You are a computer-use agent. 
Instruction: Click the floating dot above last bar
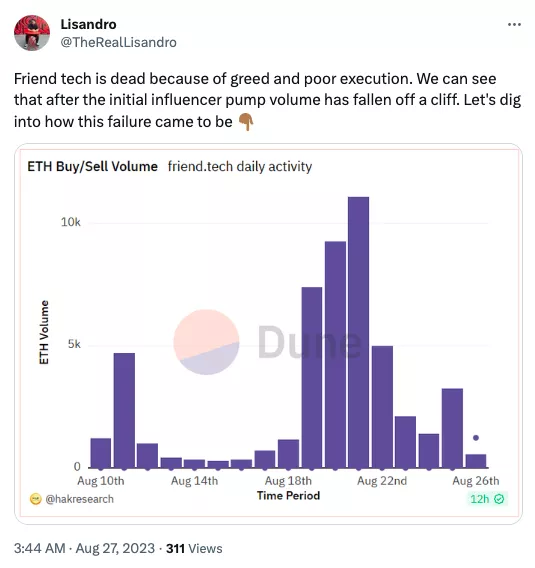point(476,438)
